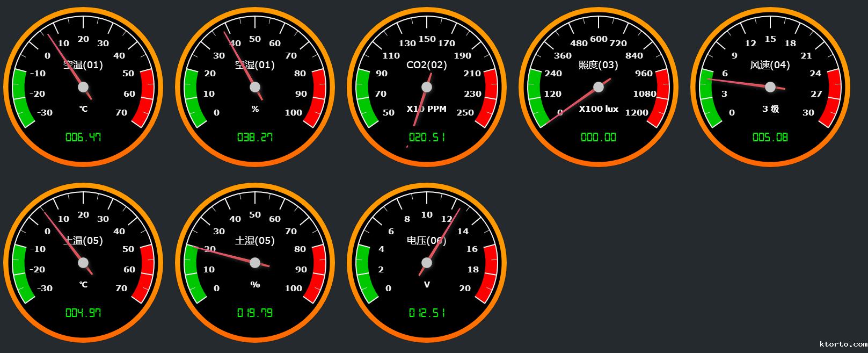The width and height of the screenshot is (868, 353).
Task: Click the 000.00 illuminance digital readout
Action: pyautogui.click(x=599, y=138)
